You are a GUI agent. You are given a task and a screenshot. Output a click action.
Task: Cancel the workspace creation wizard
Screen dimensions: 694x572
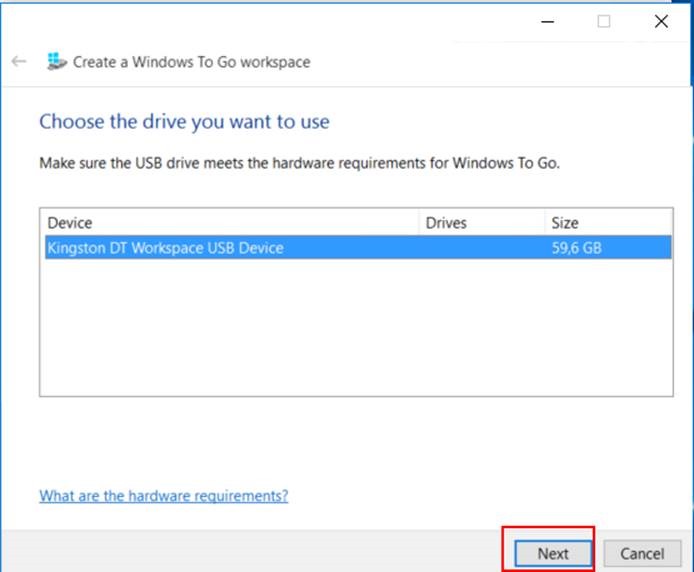(642, 553)
